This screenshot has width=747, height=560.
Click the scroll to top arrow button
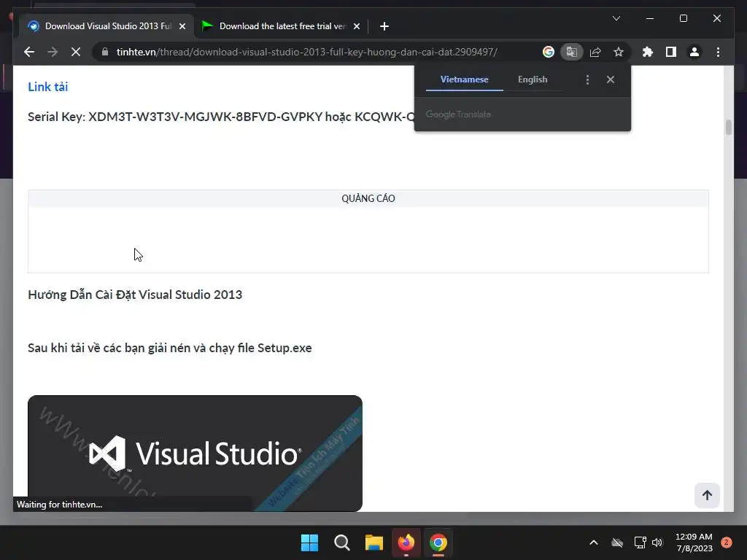click(707, 495)
